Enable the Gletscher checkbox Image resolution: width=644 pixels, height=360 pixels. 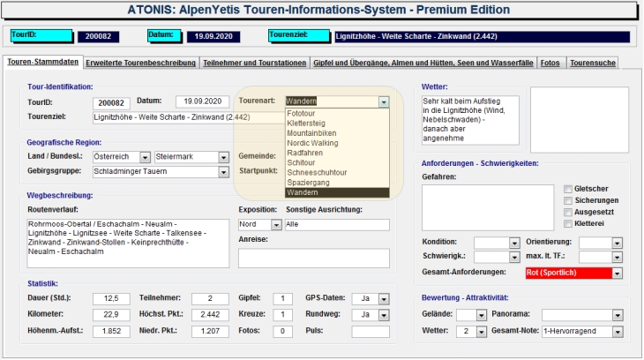pos(568,189)
